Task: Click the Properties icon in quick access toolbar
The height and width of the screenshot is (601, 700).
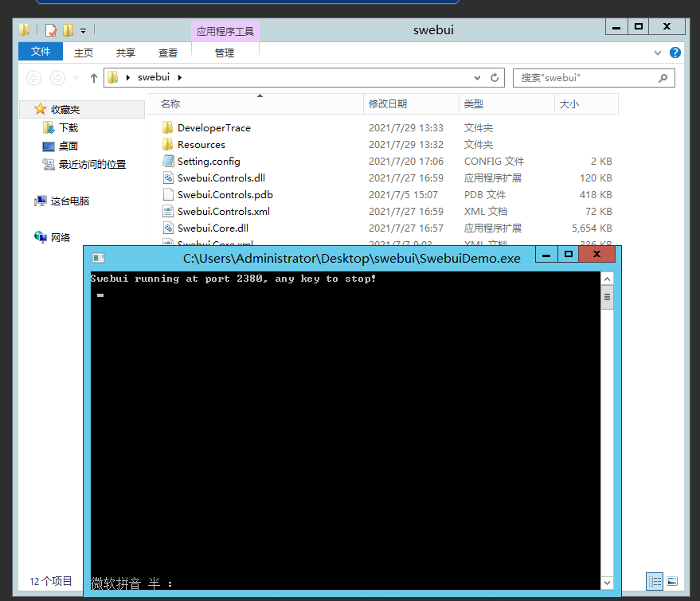Action: coord(51,30)
